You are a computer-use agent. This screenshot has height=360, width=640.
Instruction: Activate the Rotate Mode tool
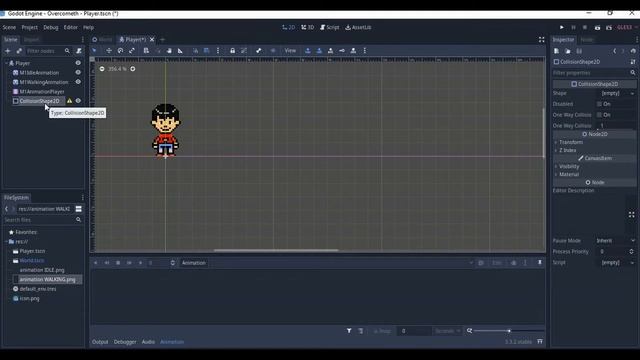click(x=120, y=51)
